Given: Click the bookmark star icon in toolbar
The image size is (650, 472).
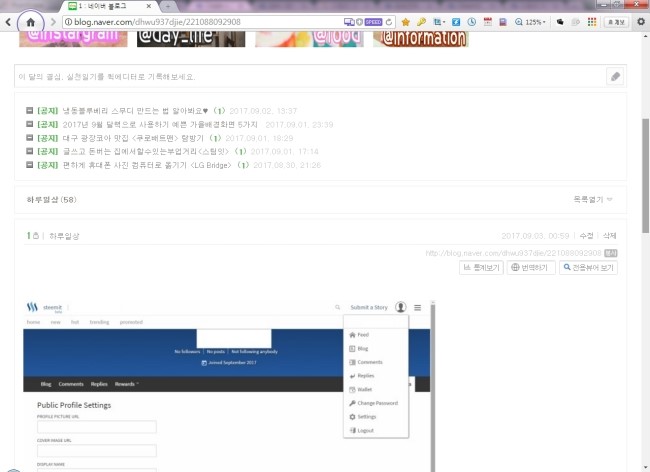Looking at the screenshot, I should [x=406, y=21].
